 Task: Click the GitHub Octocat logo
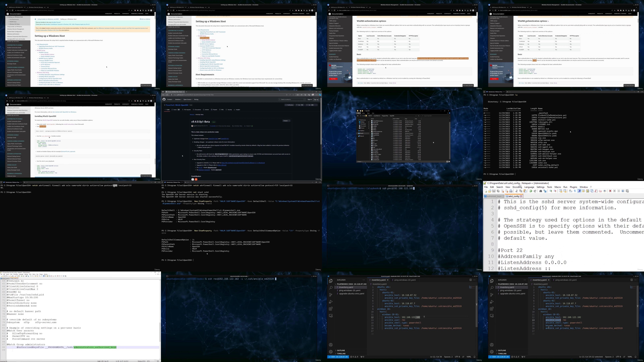pos(164,99)
